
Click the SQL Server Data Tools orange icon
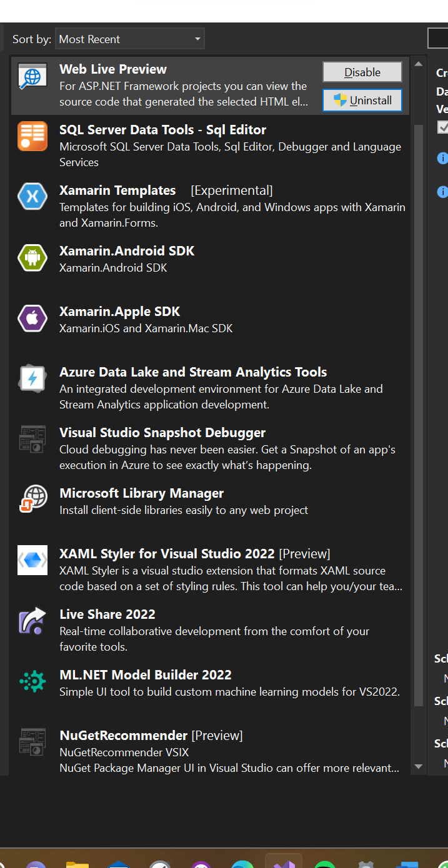[32, 136]
